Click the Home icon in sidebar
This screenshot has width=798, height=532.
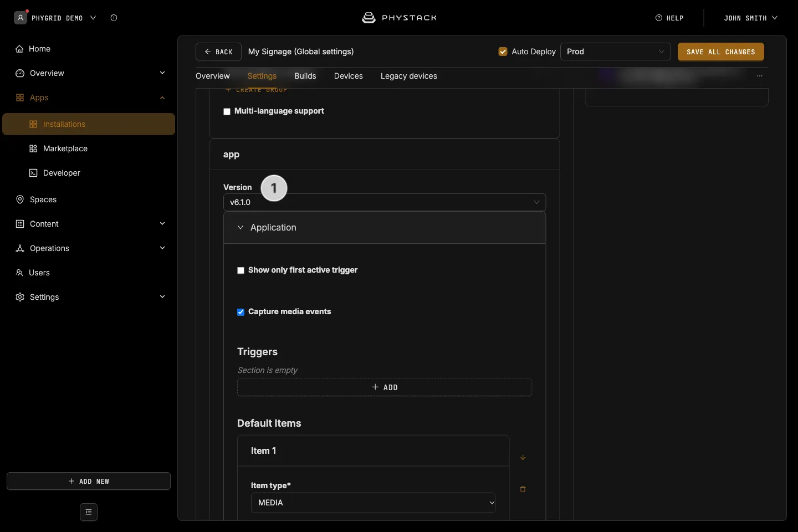[x=20, y=49]
